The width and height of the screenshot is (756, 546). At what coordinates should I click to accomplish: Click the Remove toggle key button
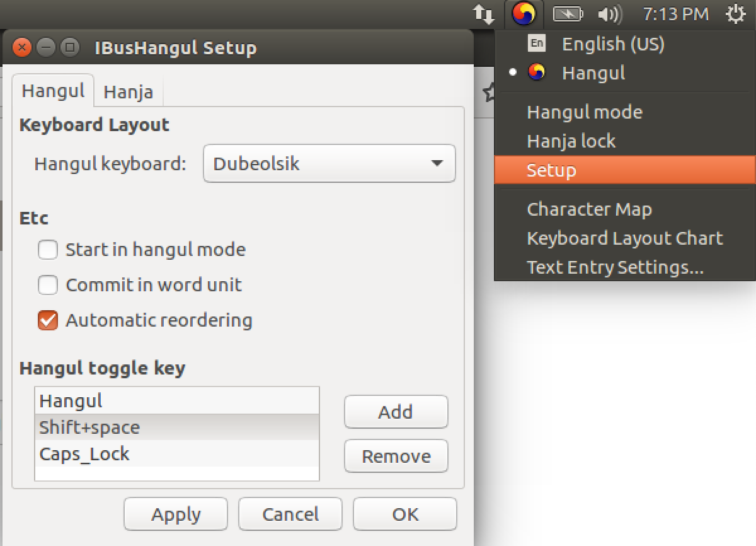click(396, 456)
